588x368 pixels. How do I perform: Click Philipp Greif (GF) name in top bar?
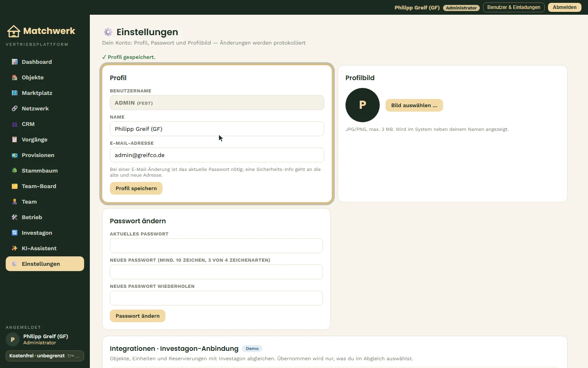click(x=417, y=7)
